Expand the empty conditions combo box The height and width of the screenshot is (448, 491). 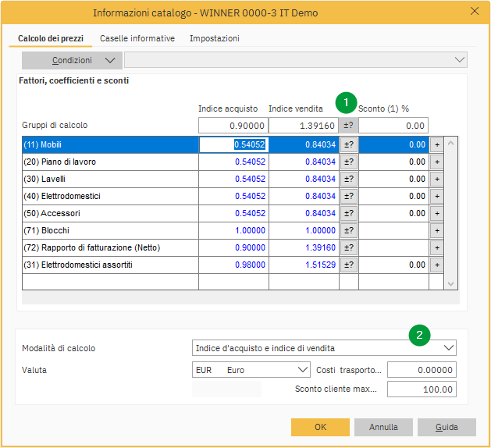tap(458, 60)
